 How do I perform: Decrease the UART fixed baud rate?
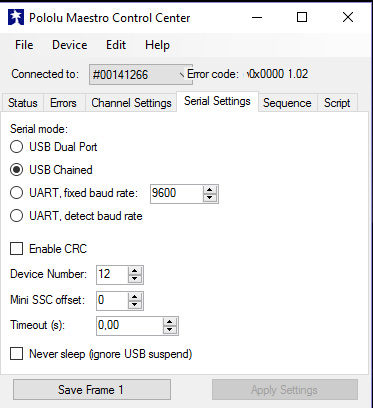click(209, 197)
